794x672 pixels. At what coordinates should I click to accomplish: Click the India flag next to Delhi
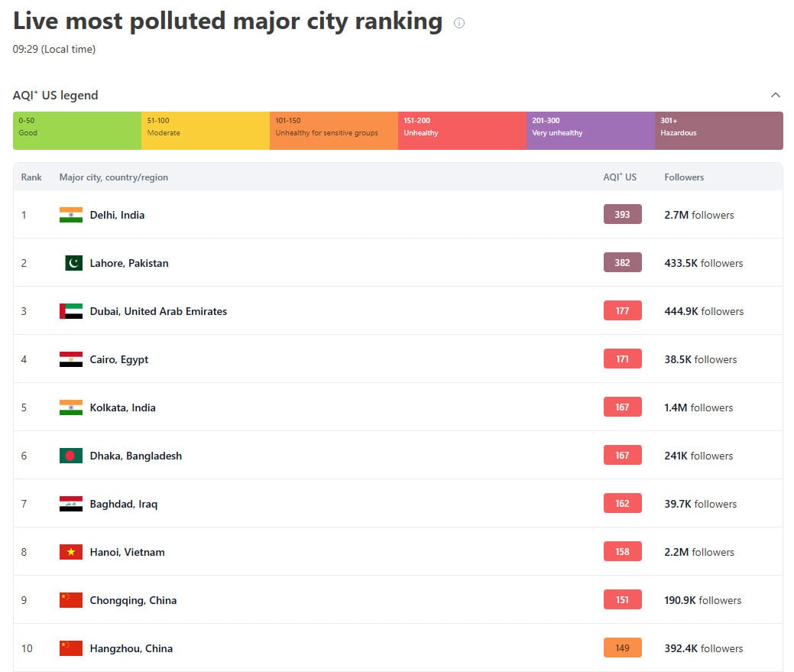71,215
